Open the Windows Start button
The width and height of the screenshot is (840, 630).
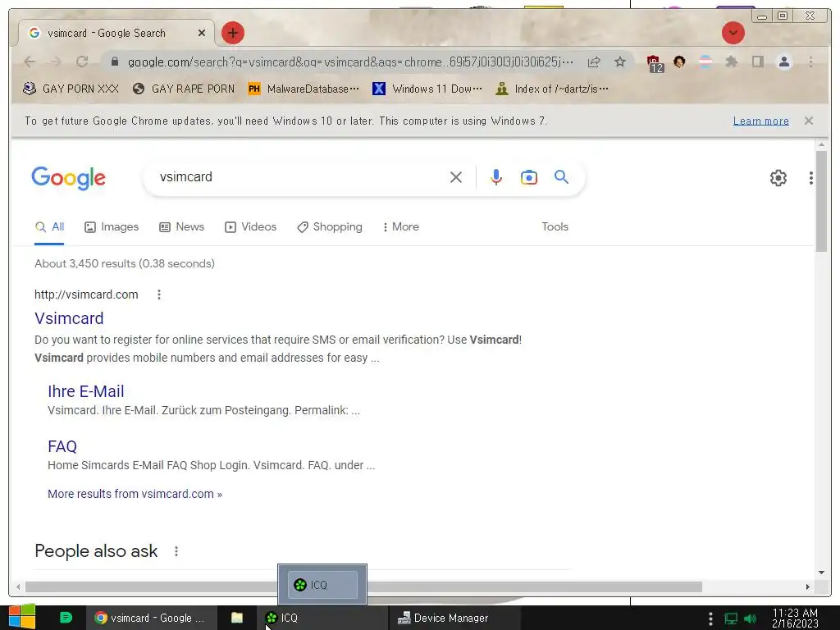[x=22, y=617]
